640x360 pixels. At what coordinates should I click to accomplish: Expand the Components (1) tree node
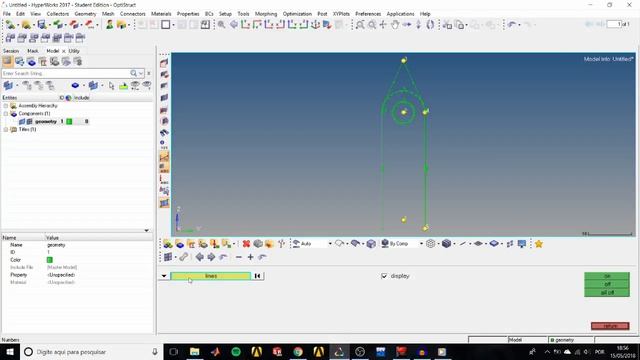[x=6, y=114]
